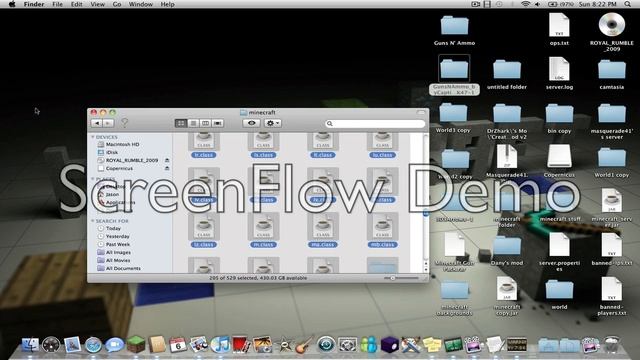Open the Help menu

[167, 4]
